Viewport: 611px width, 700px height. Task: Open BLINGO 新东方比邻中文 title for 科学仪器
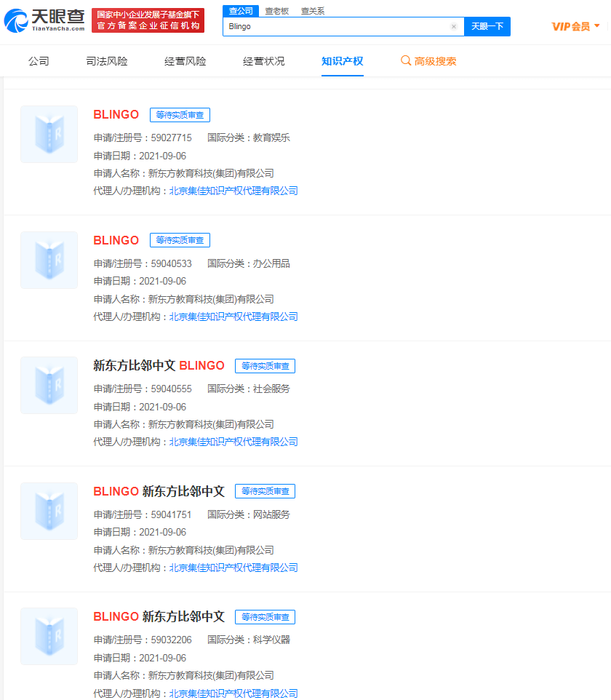click(x=159, y=616)
